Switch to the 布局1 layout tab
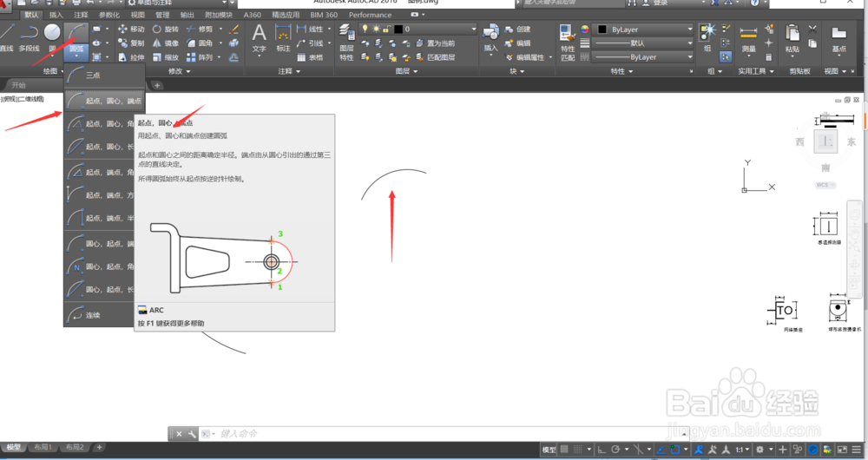This screenshot has width=868, height=460. 43,447
